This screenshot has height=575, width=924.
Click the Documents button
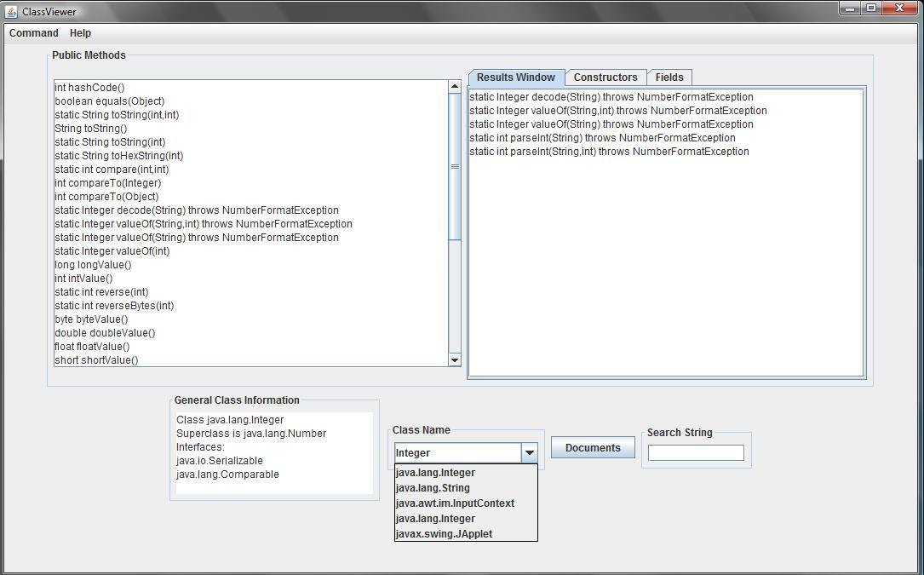pos(592,446)
